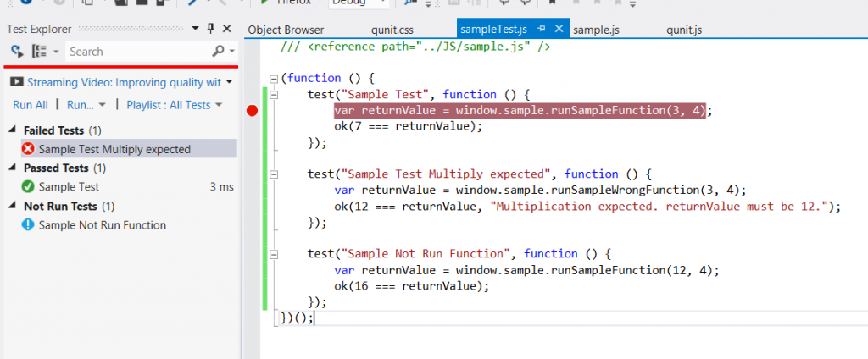Collapse the Not Run Tests group

tap(13, 207)
